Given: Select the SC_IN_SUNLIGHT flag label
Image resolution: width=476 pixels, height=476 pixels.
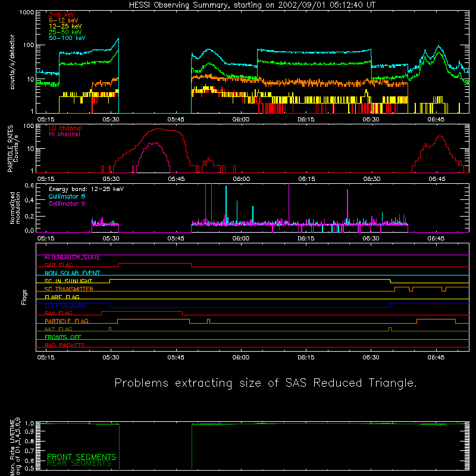Looking at the screenshot, I should pos(68,281).
